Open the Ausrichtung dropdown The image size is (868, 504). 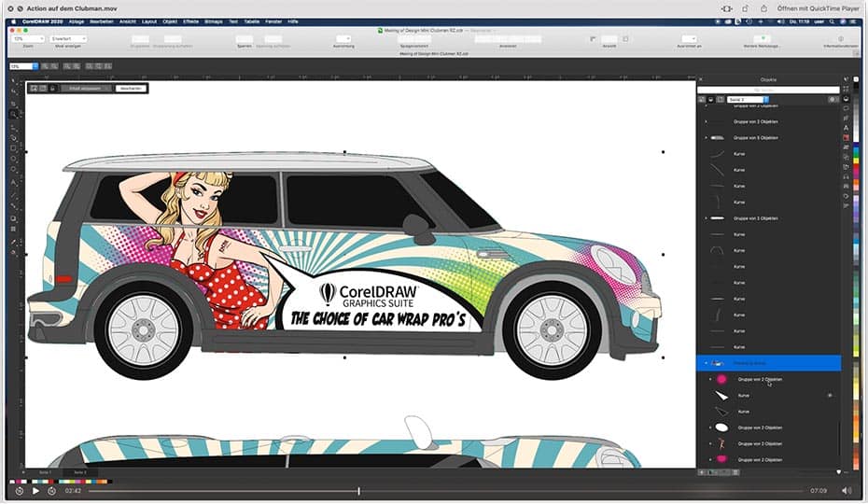coord(343,39)
